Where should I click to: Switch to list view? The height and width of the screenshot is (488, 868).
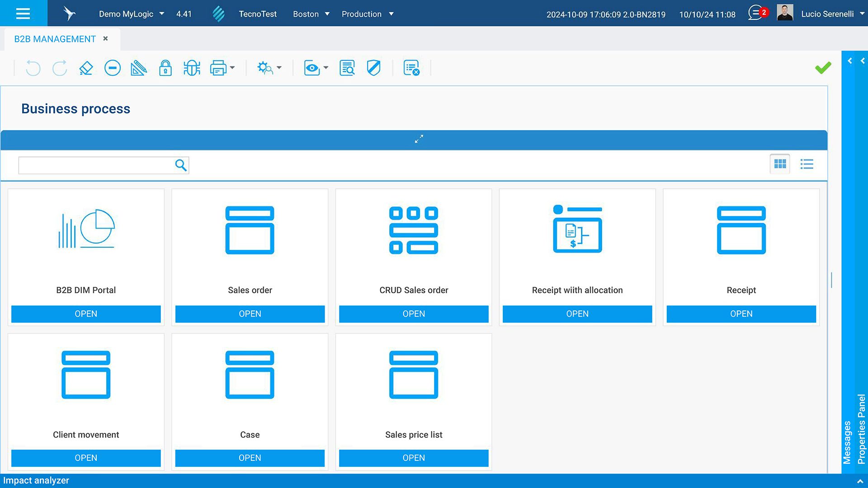click(x=807, y=164)
